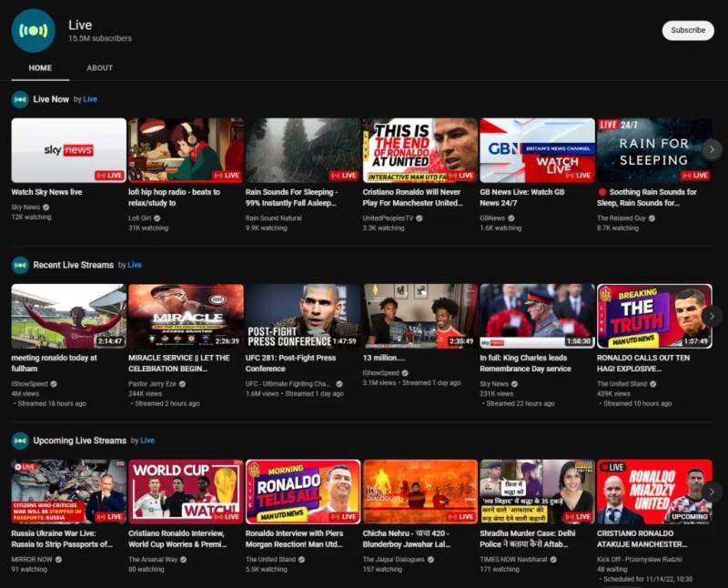Open the ABOUT tab
Screen dimensions: 728x588
100,67
